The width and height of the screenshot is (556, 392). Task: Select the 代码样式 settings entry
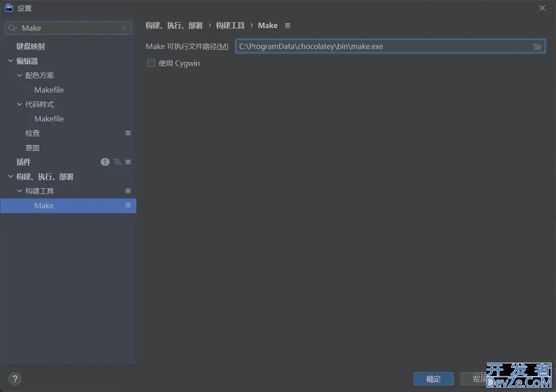coord(40,104)
